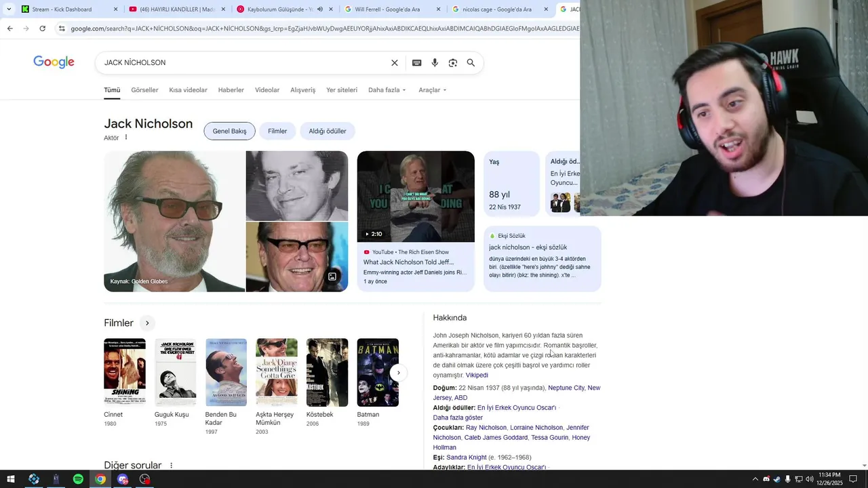
Task: Play the 2:10 Rich Eisen Show video
Action: coord(416,197)
